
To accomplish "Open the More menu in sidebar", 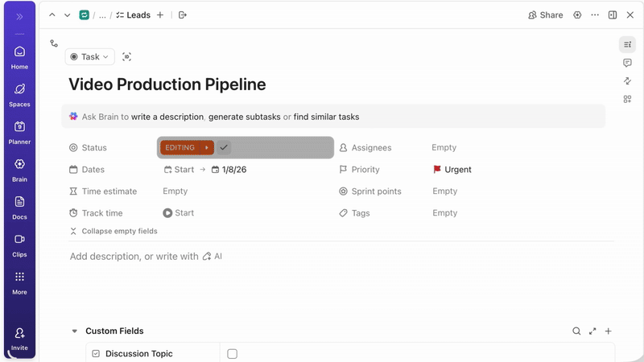I will (x=19, y=282).
